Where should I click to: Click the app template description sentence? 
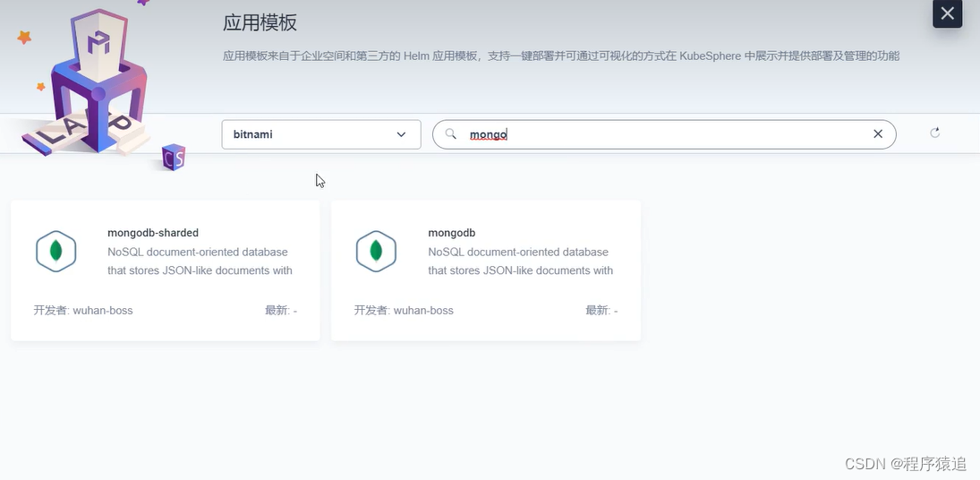(x=561, y=56)
